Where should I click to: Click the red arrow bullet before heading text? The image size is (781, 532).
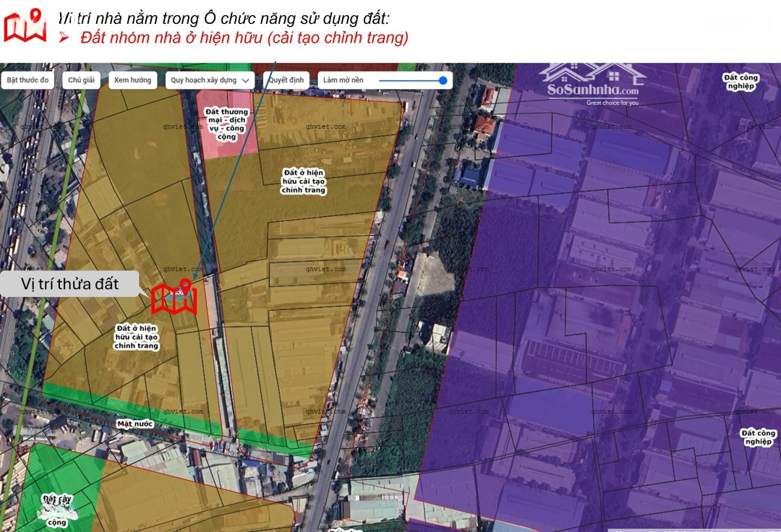64,38
